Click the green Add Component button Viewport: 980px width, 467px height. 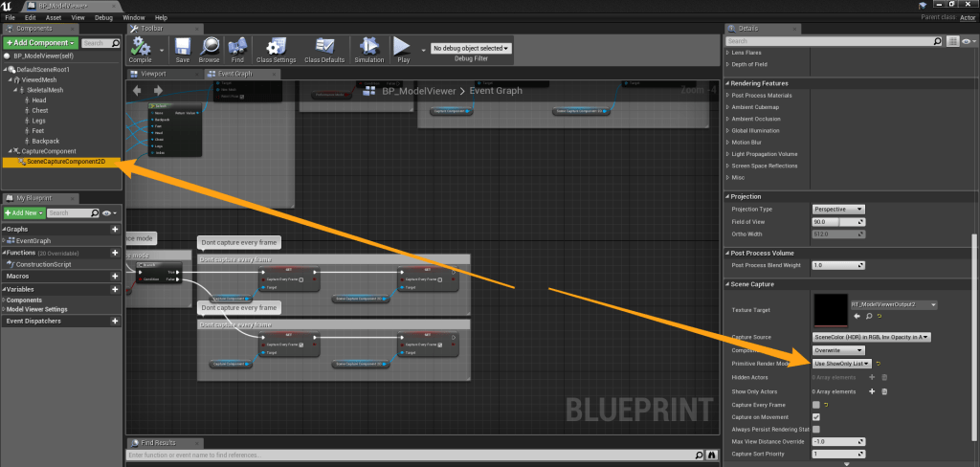click(39, 43)
